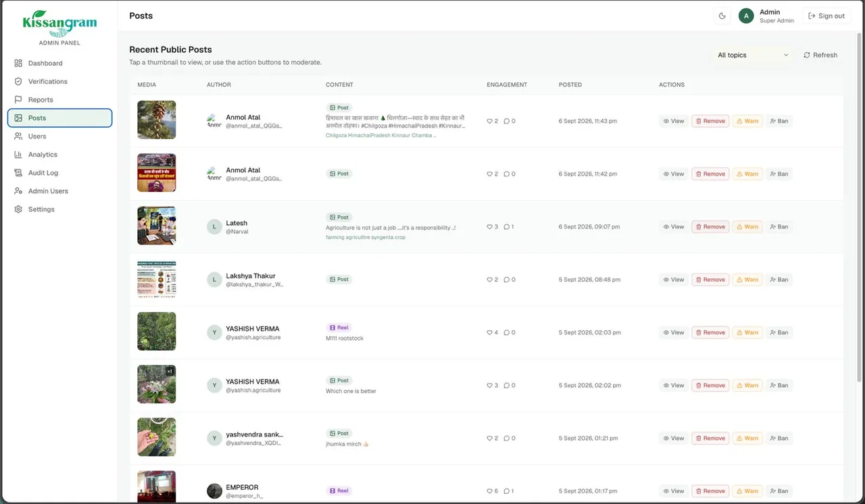The image size is (865, 504).
Task: Open yashvendra's hand-holding-chili thumbnail
Action: [157, 437]
